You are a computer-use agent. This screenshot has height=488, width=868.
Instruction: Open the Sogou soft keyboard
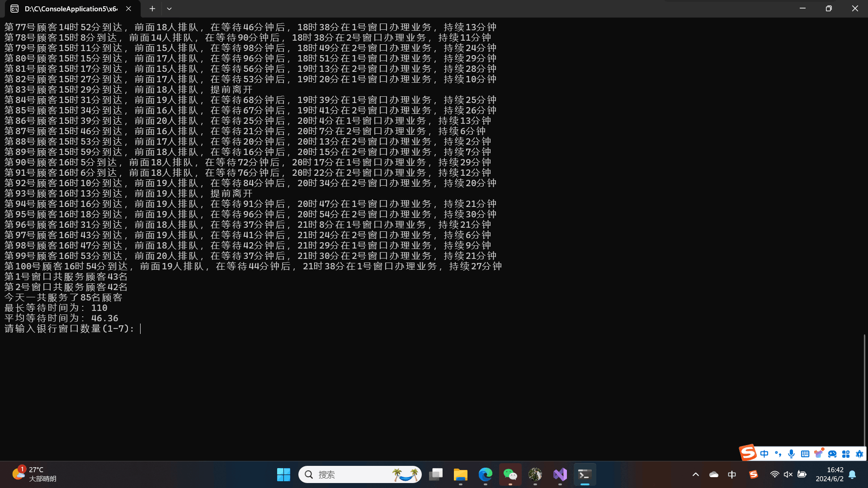pyautogui.click(x=805, y=454)
